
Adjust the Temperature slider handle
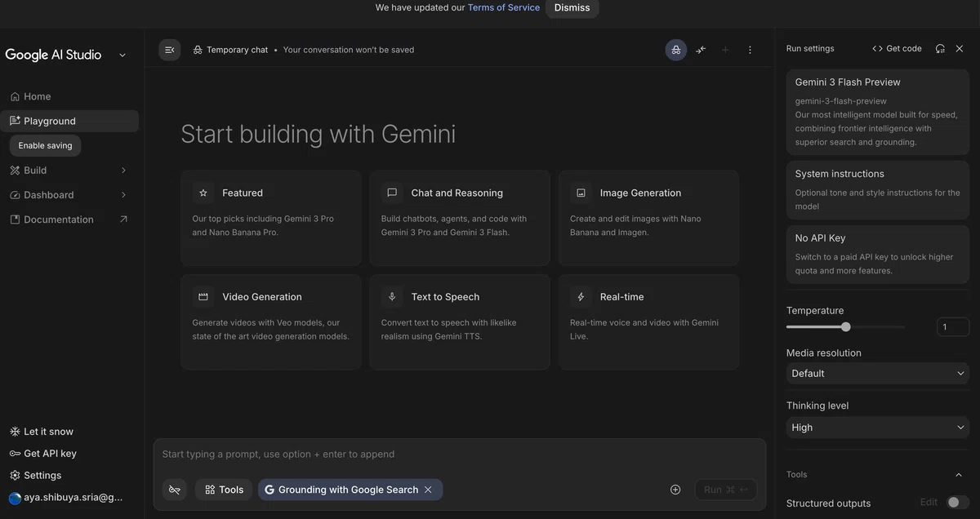846,326
